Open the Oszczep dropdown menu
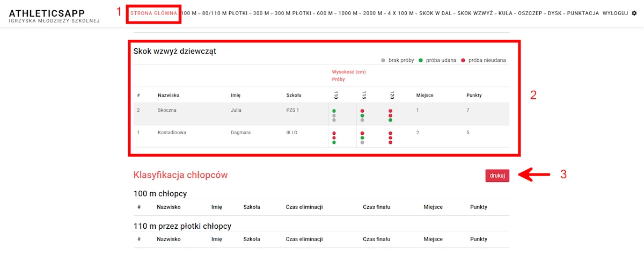This screenshot has width=644, height=254. 531,13
